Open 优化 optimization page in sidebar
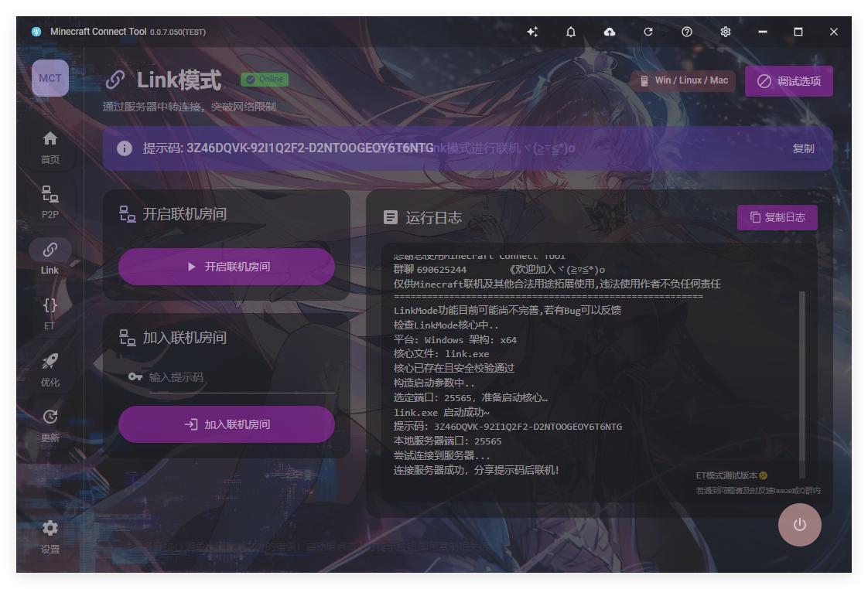 pos(50,370)
